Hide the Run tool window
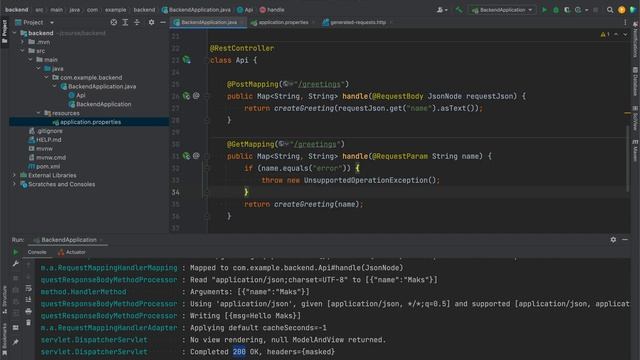 click(625, 240)
